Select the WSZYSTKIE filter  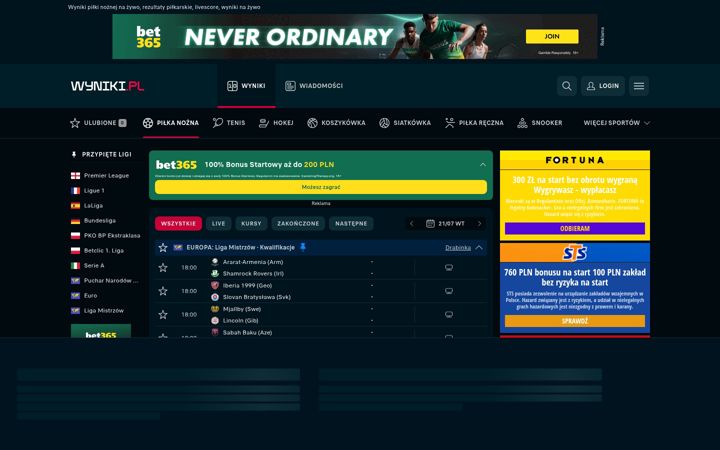coord(178,224)
